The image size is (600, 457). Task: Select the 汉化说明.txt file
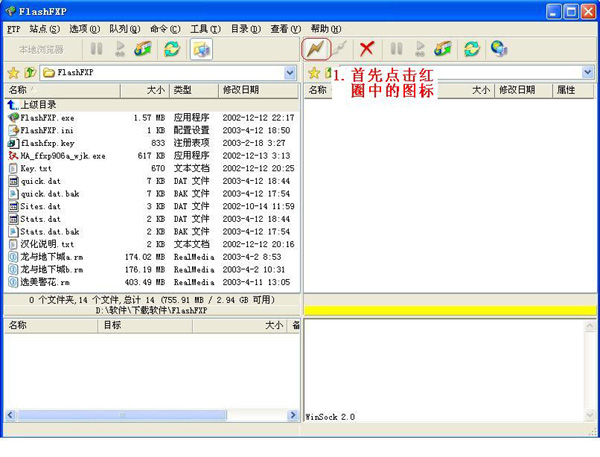click(x=46, y=244)
